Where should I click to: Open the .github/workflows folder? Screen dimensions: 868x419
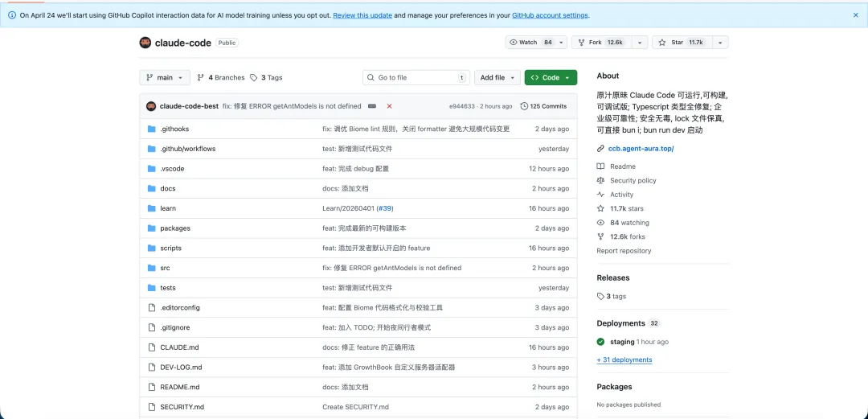click(187, 149)
